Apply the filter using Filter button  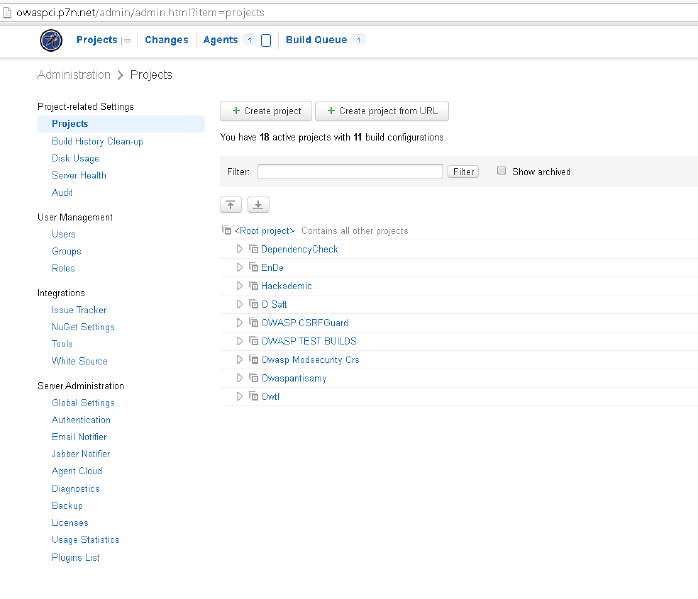463,172
